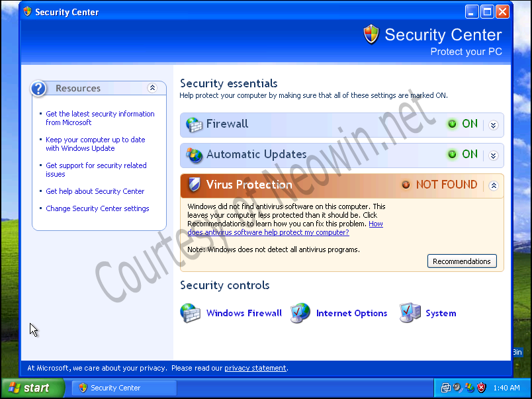
Task: Open the privacy statement link
Action: [255, 368]
